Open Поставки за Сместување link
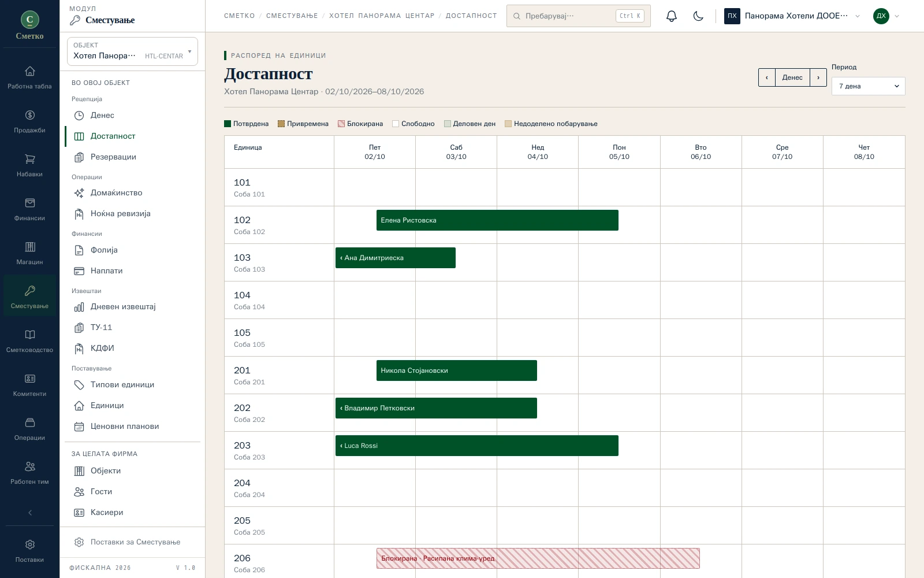The width and height of the screenshot is (924, 578). [132, 542]
